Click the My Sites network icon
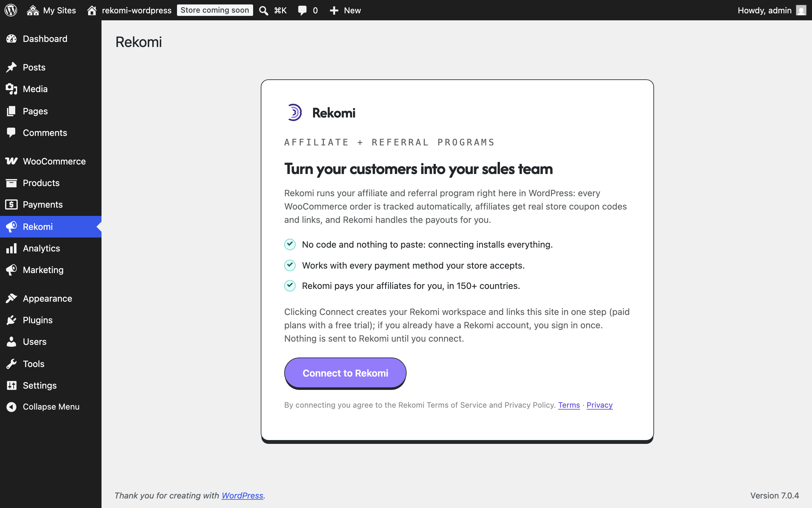Viewport: 812px width, 508px height. tap(33, 10)
